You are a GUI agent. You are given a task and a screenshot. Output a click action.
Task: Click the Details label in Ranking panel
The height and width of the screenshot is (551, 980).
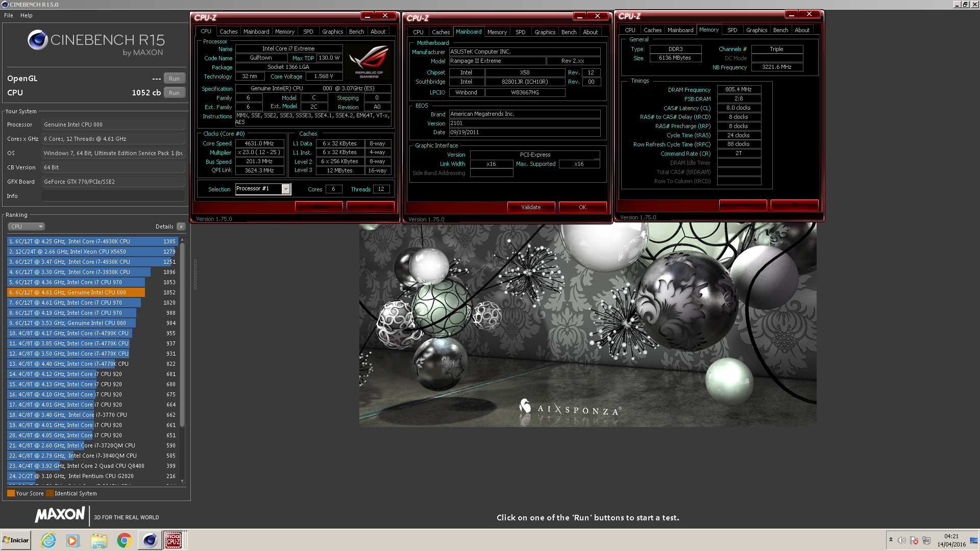point(164,227)
